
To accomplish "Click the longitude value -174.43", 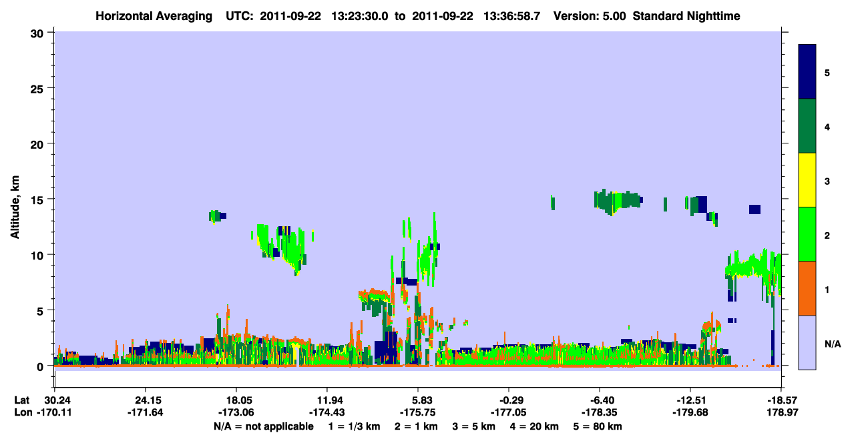I will [327, 412].
